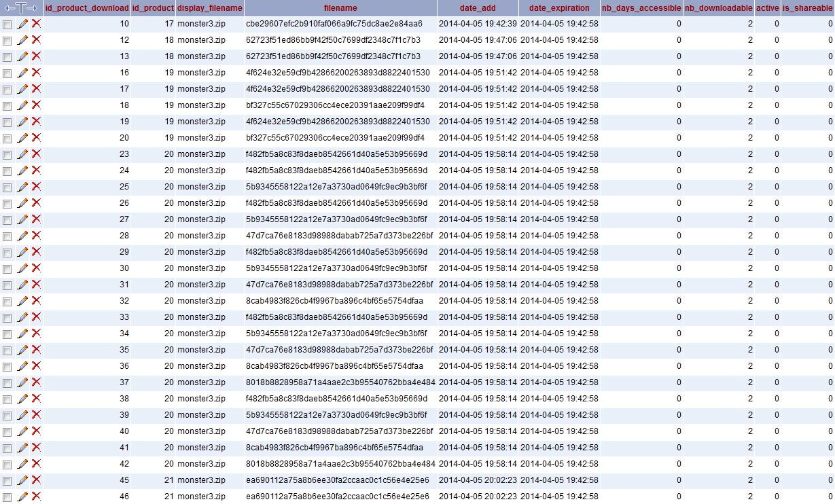Delete row with id_product_download 33
835x504 pixels.
(36, 317)
